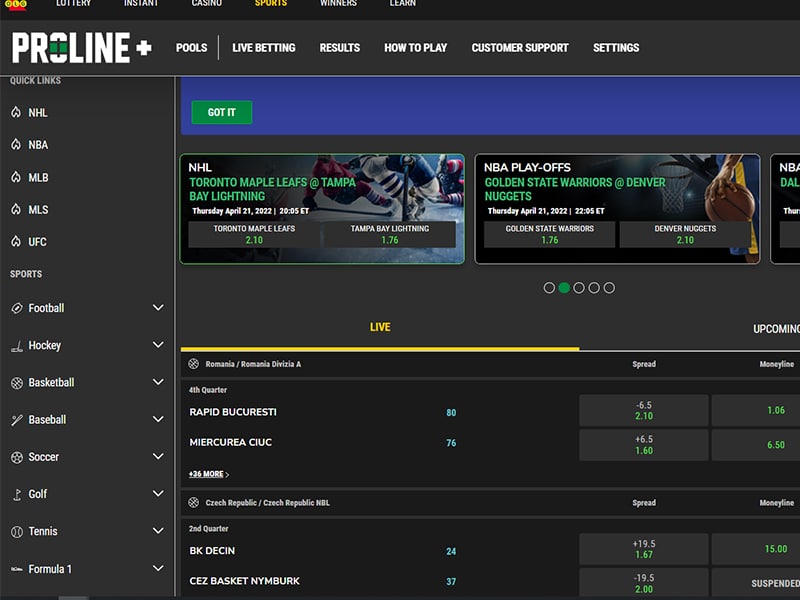Expand the Hockey category chevron
This screenshot has height=600, width=800.
click(x=158, y=345)
